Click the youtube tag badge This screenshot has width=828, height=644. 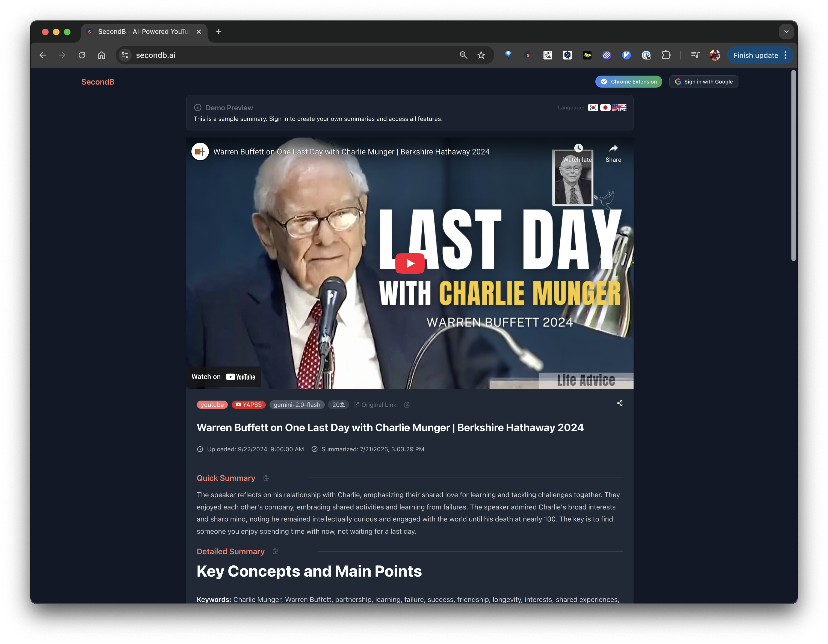(x=212, y=405)
